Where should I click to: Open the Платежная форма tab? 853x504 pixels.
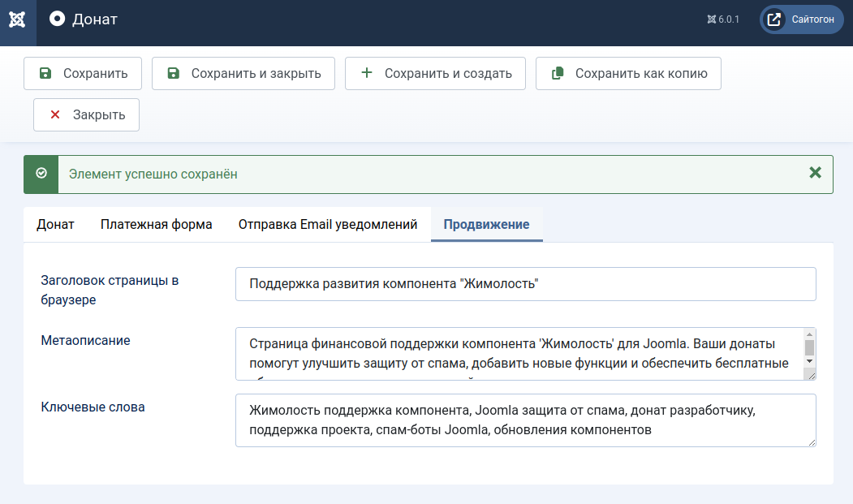[x=157, y=225]
